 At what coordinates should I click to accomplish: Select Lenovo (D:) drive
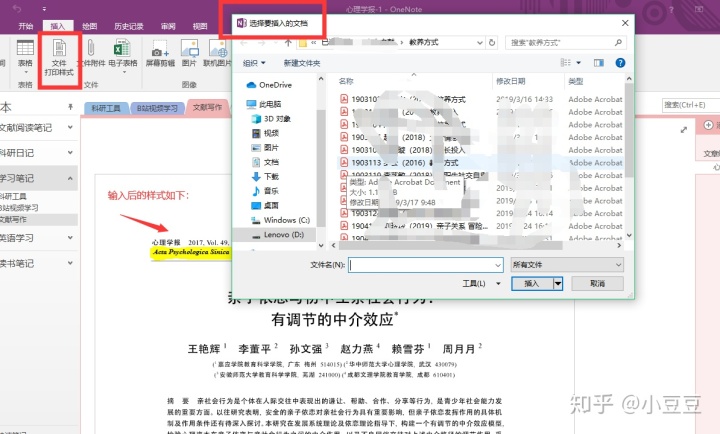278,235
